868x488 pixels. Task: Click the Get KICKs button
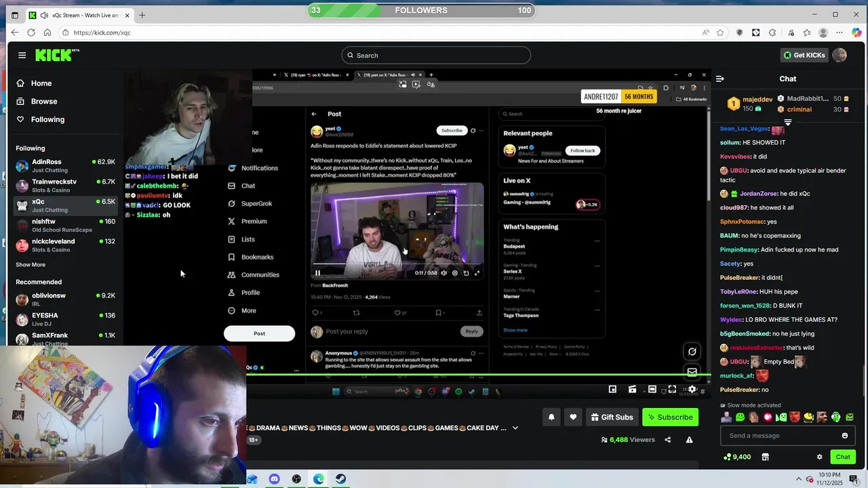804,55
